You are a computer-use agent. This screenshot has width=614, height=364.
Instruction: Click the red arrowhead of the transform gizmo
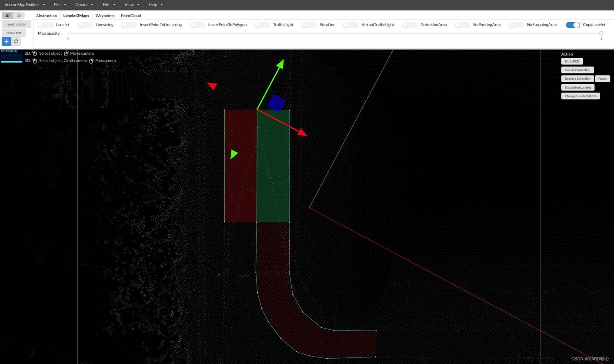pyautogui.click(x=302, y=132)
